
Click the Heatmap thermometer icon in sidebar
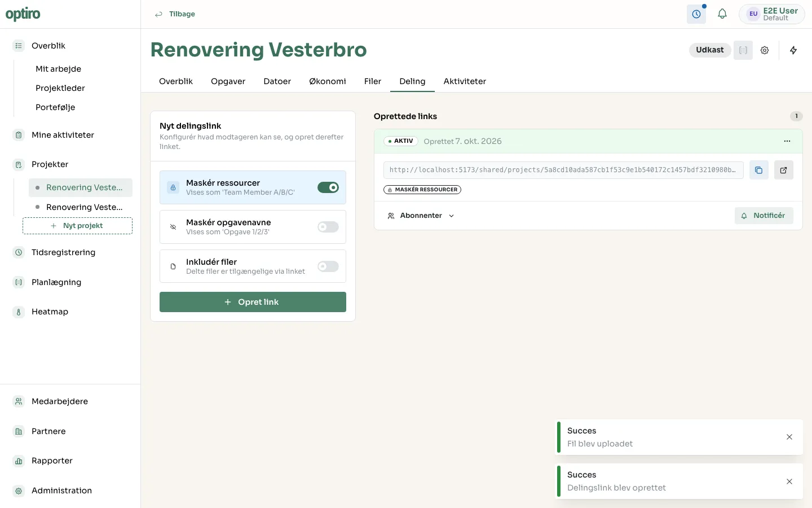coord(19,312)
